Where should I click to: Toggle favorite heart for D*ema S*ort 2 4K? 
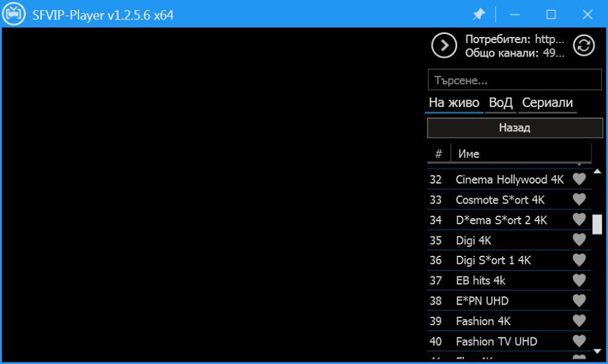[x=579, y=219]
